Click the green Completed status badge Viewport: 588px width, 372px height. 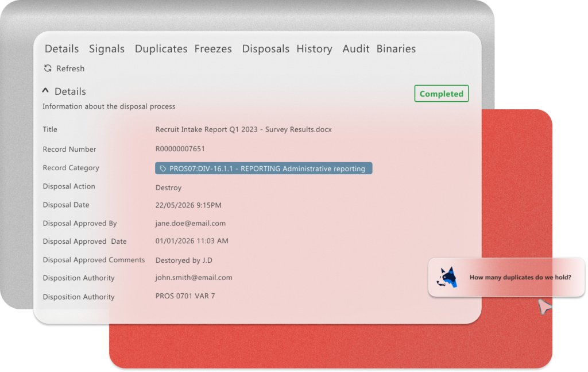coord(441,94)
